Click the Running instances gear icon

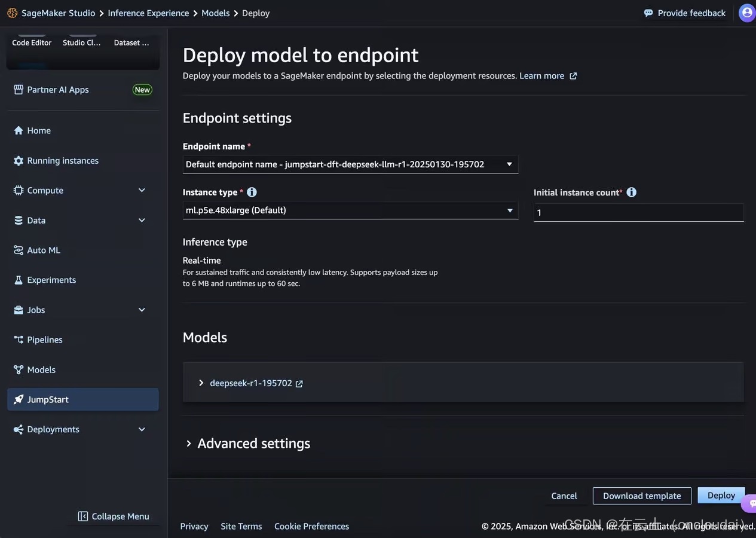click(19, 160)
